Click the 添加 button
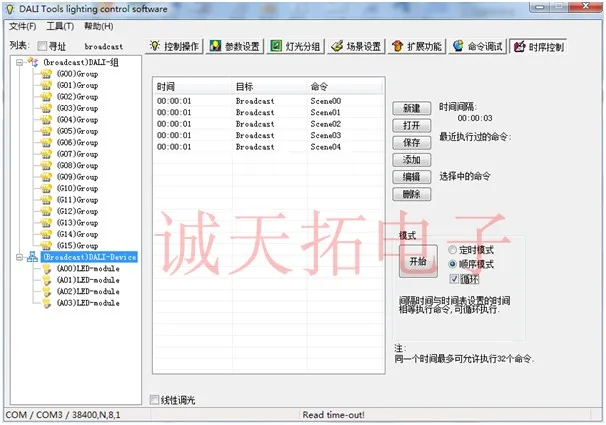 tap(412, 160)
